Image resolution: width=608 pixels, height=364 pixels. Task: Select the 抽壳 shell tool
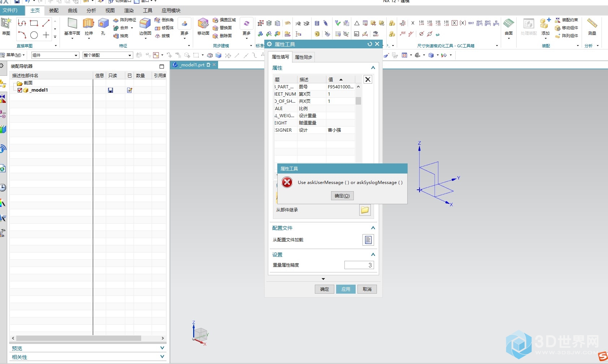coord(121,36)
